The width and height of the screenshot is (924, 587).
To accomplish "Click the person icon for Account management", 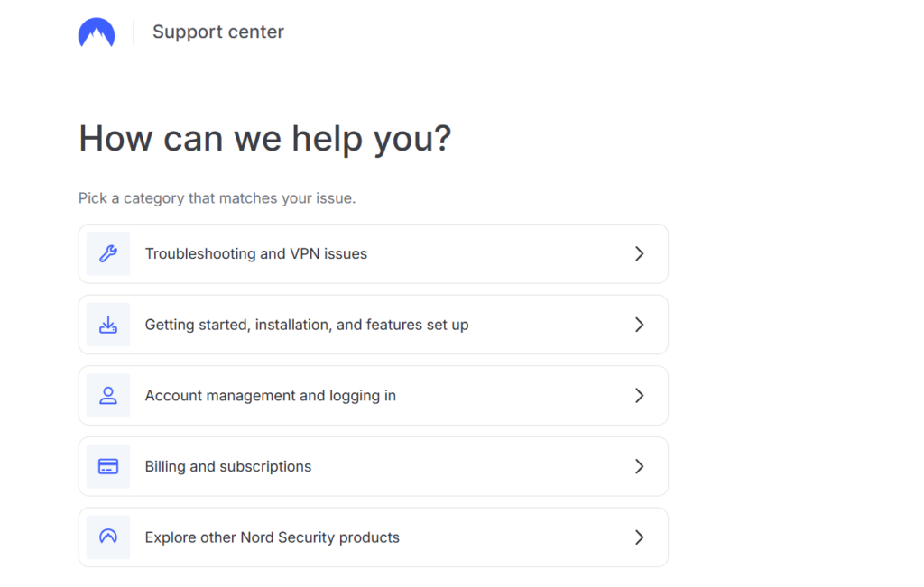I will [x=108, y=396].
